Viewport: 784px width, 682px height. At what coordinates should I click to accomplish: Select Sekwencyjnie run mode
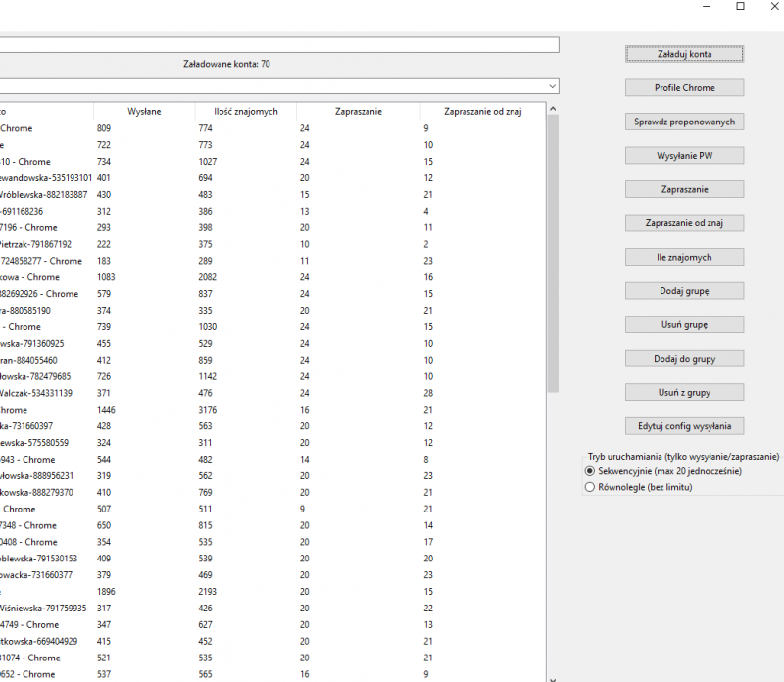click(590, 471)
